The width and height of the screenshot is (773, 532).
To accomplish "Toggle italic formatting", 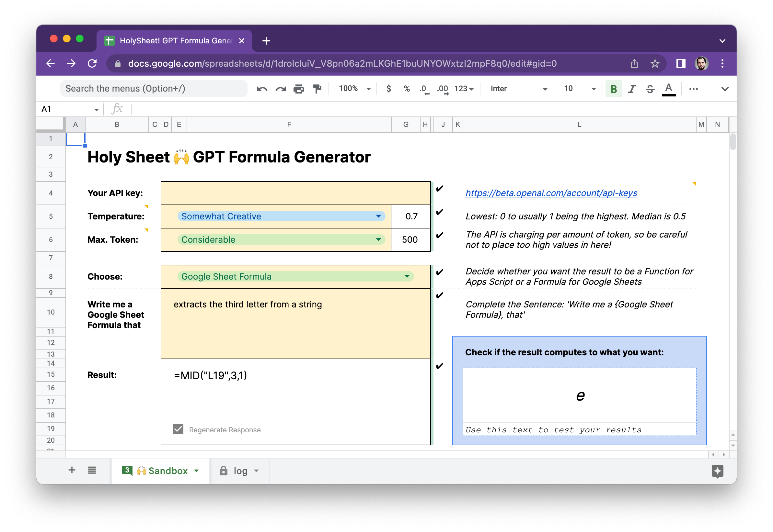I will tap(631, 89).
